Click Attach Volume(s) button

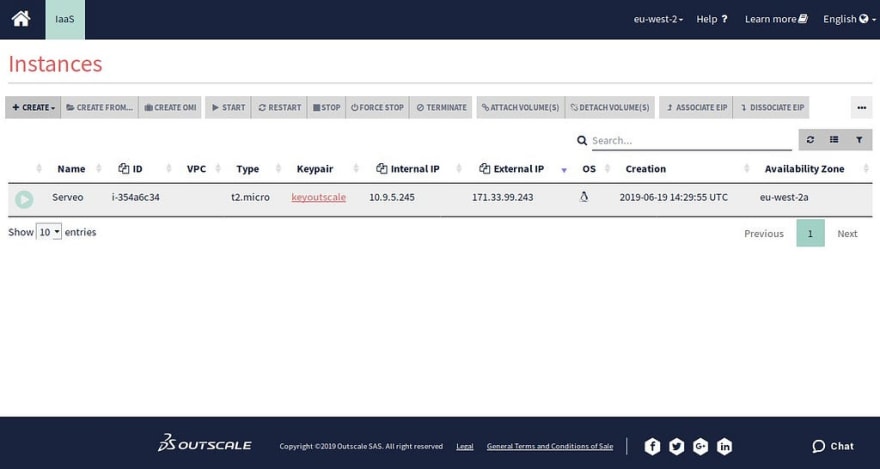tap(520, 107)
